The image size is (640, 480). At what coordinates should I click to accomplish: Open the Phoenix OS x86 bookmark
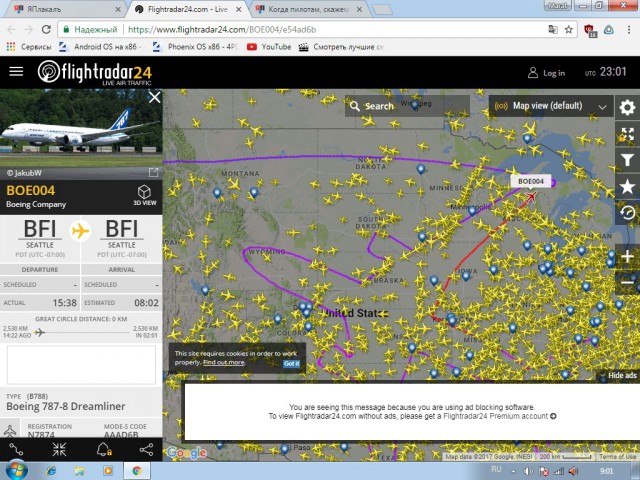(x=195, y=47)
